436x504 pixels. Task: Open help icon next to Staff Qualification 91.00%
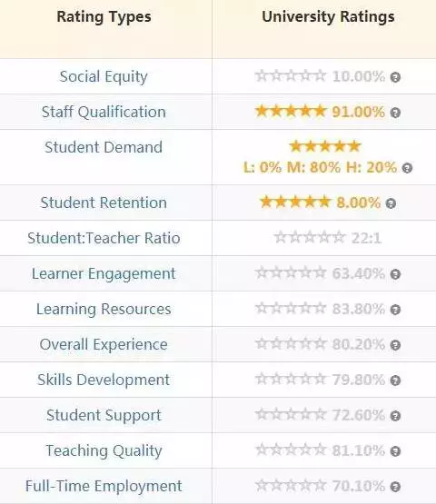[395, 113]
